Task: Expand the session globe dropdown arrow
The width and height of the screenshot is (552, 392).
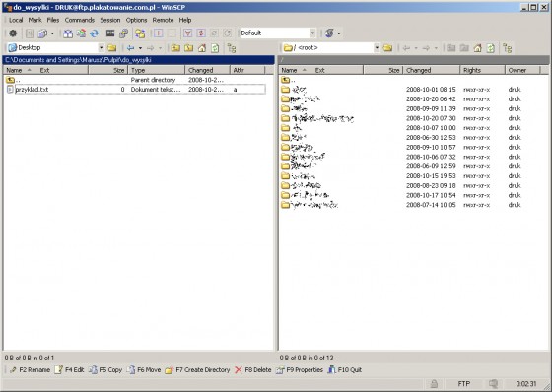Action: coord(339,33)
